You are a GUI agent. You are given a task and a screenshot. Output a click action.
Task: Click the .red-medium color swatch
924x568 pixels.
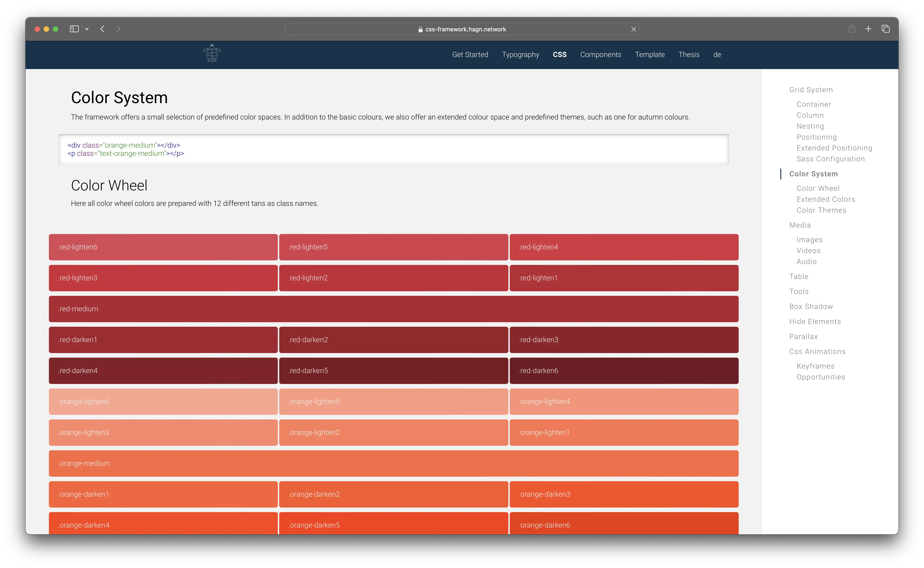click(393, 309)
